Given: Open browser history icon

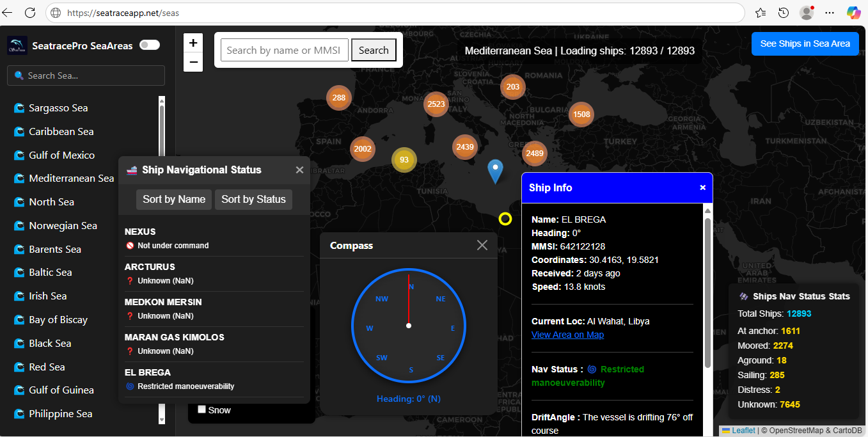Looking at the screenshot, I should point(784,13).
